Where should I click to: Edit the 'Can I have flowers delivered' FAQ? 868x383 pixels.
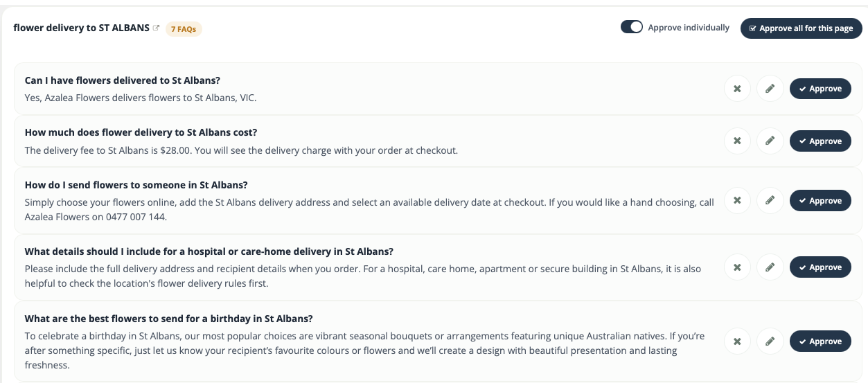[x=770, y=89]
